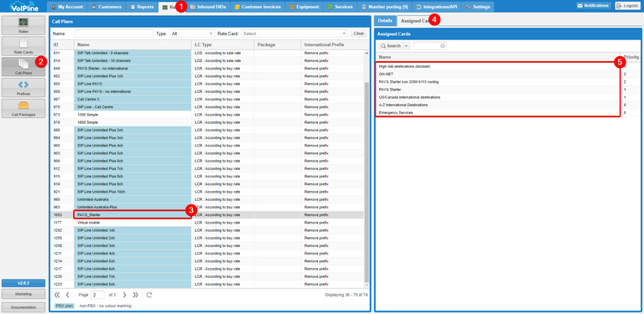Screen dimensions: 644x314
Task: Click the Logout button
Action: (627, 6)
